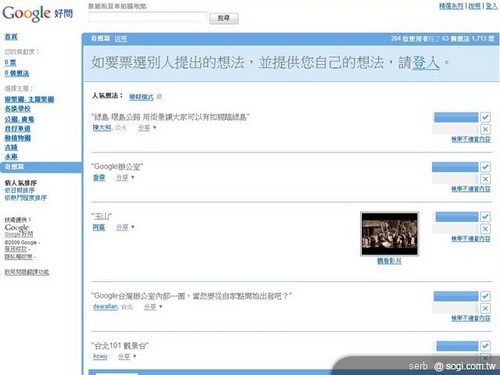The image size is (500, 375).
Task: Vote no X on dearallan's Google台灣辦公室 idea
Action: [x=485, y=308]
